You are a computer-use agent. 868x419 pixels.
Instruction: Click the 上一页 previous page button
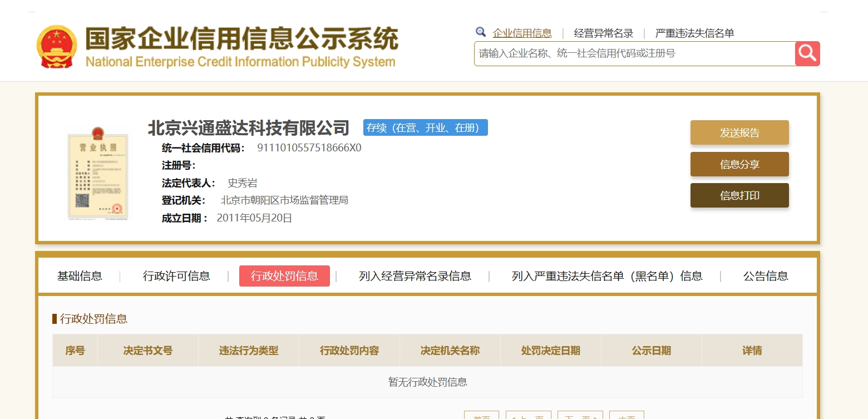pyautogui.click(x=528, y=416)
